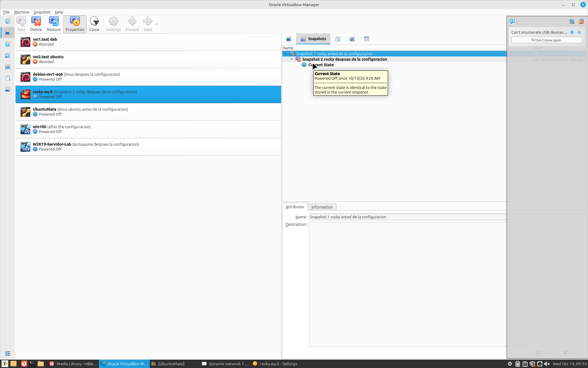Click the sort notifications icon
This screenshot has height=368, width=588.
(572, 21)
